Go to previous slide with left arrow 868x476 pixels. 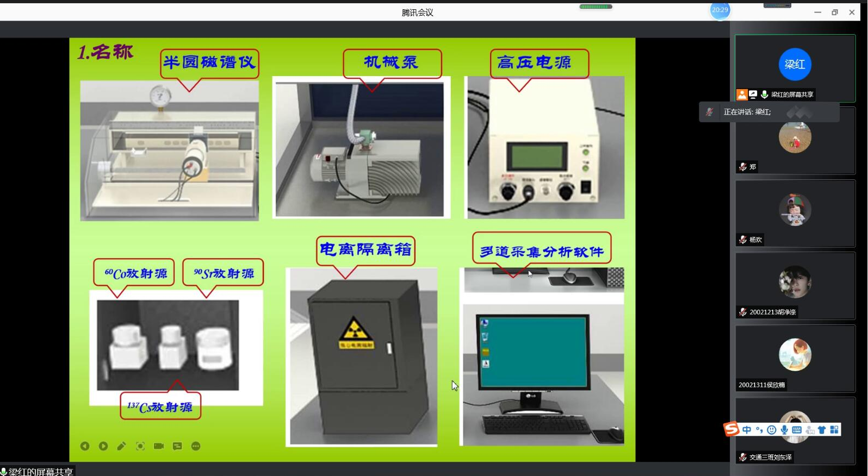click(85, 446)
